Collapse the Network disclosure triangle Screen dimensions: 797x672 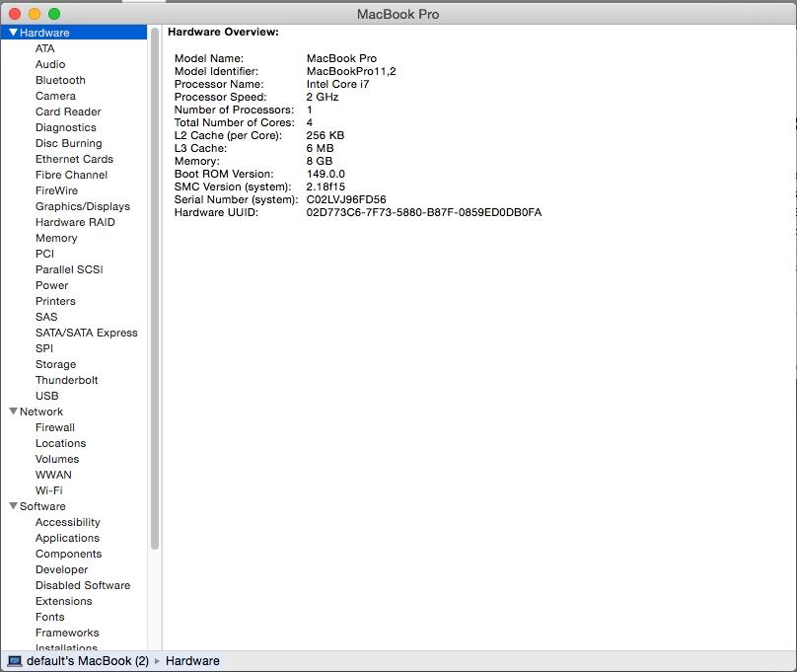point(14,411)
